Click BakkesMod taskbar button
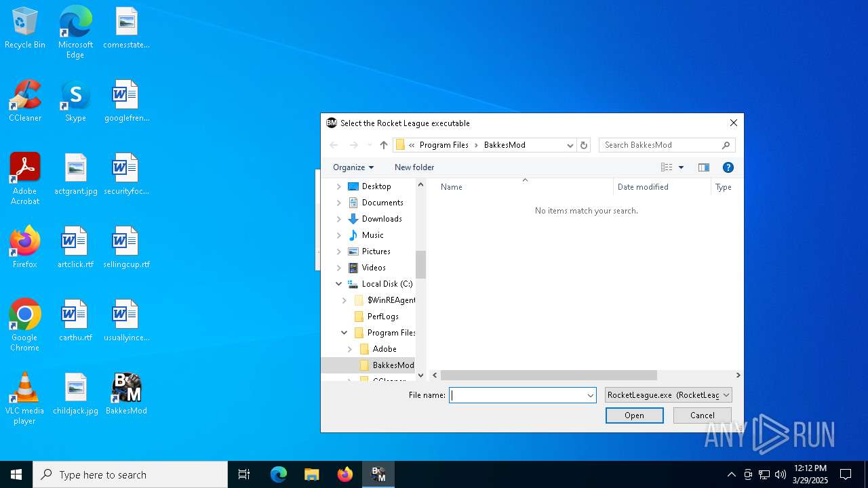Image resolution: width=868 pixels, height=488 pixels. coord(378,474)
